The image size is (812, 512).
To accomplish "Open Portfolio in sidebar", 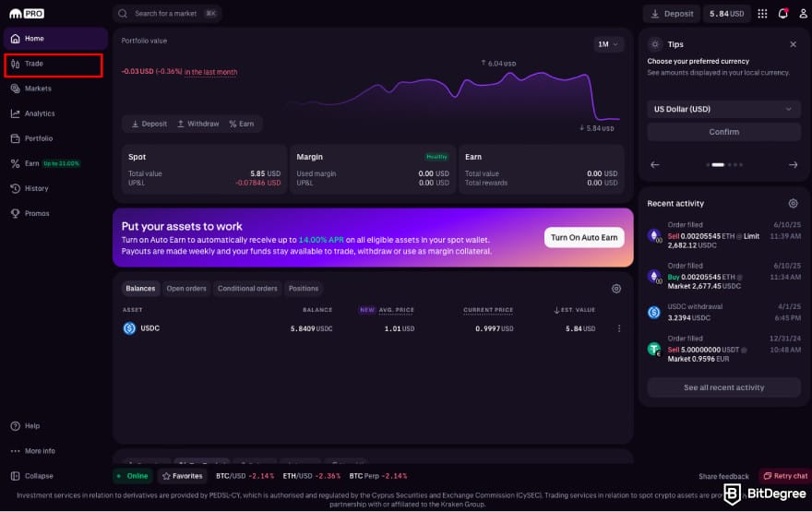I will point(55,138).
